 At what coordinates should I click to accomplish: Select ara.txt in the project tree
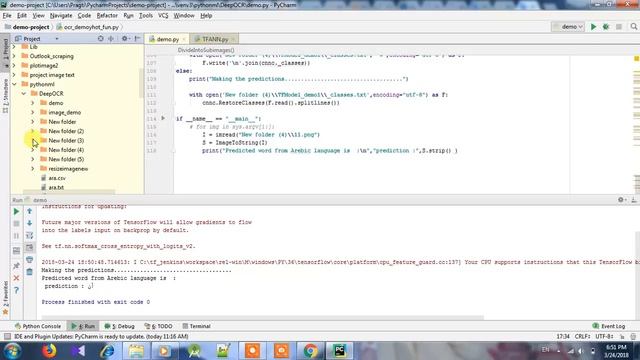(x=56, y=187)
